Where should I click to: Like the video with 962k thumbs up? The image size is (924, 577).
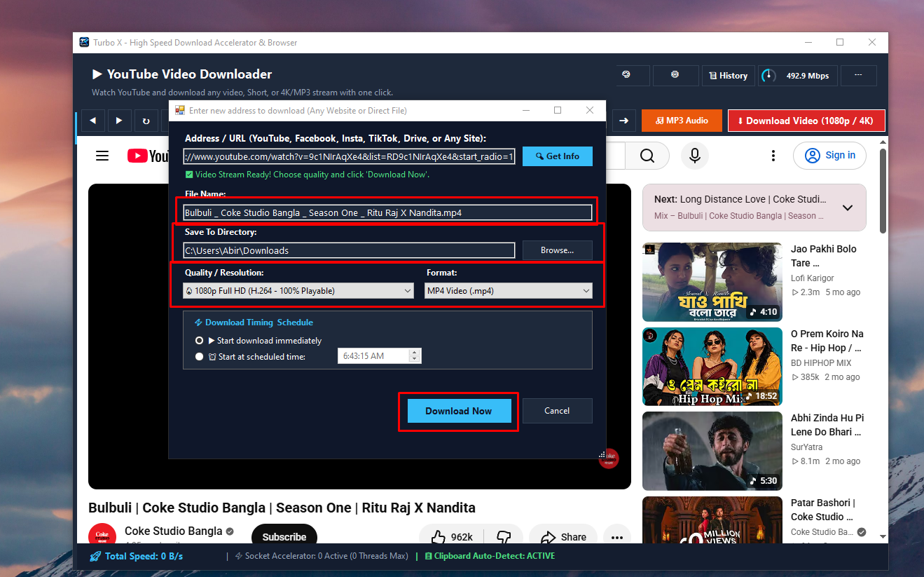pyautogui.click(x=452, y=537)
